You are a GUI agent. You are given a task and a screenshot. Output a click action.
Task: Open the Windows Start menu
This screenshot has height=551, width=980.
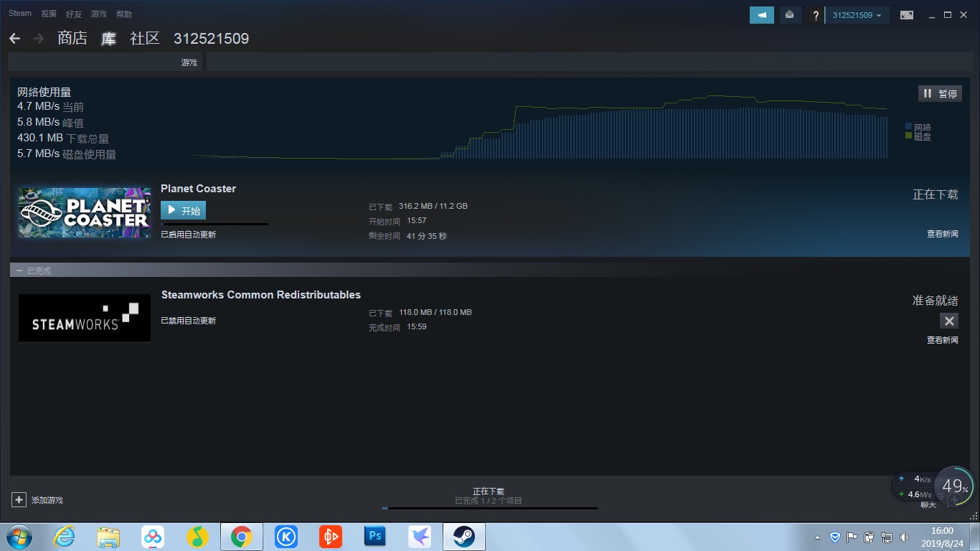pyautogui.click(x=18, y=537)
